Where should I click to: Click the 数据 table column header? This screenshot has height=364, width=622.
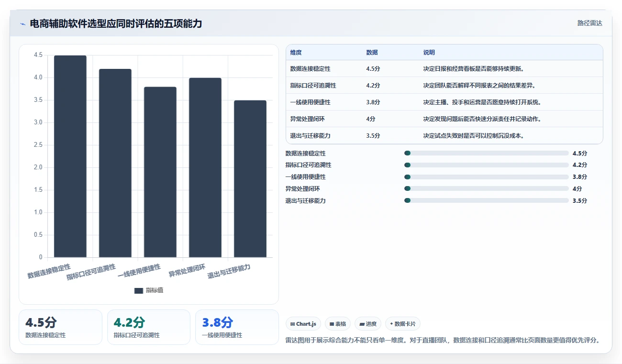tap(372, 53)
